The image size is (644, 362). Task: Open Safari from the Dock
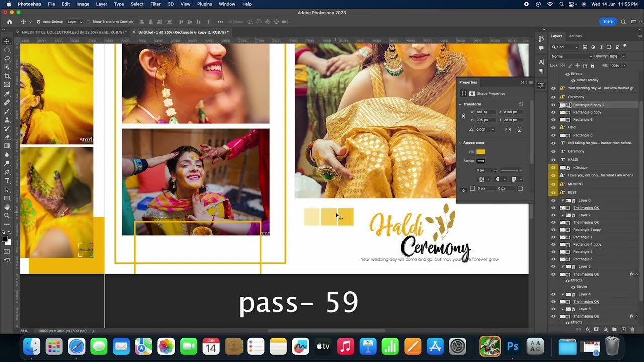[x=76, y=346]
